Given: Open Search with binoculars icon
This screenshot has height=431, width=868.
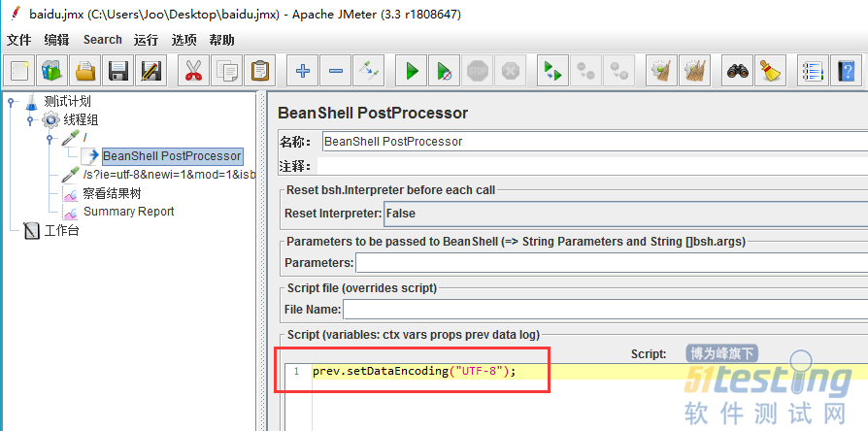Looking at the screenshot, I should click(738, 71).
